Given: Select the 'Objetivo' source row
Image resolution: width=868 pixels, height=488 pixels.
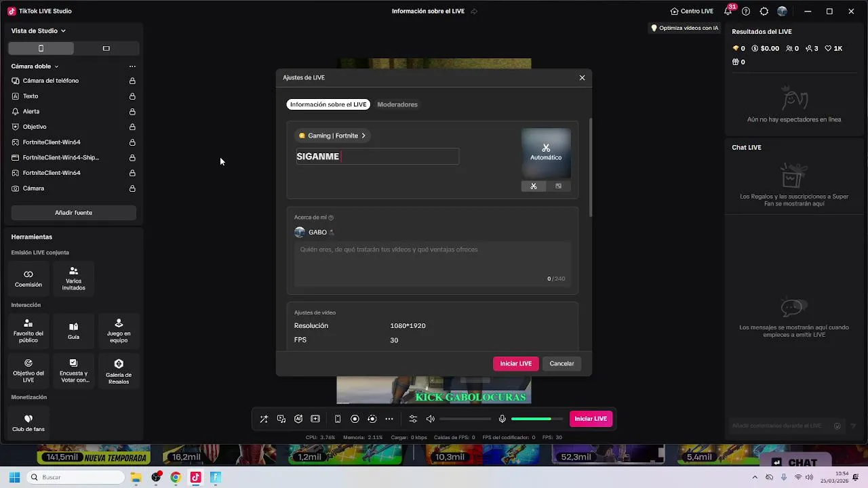Looking at the screenshot, I should [x=73, y=127].
